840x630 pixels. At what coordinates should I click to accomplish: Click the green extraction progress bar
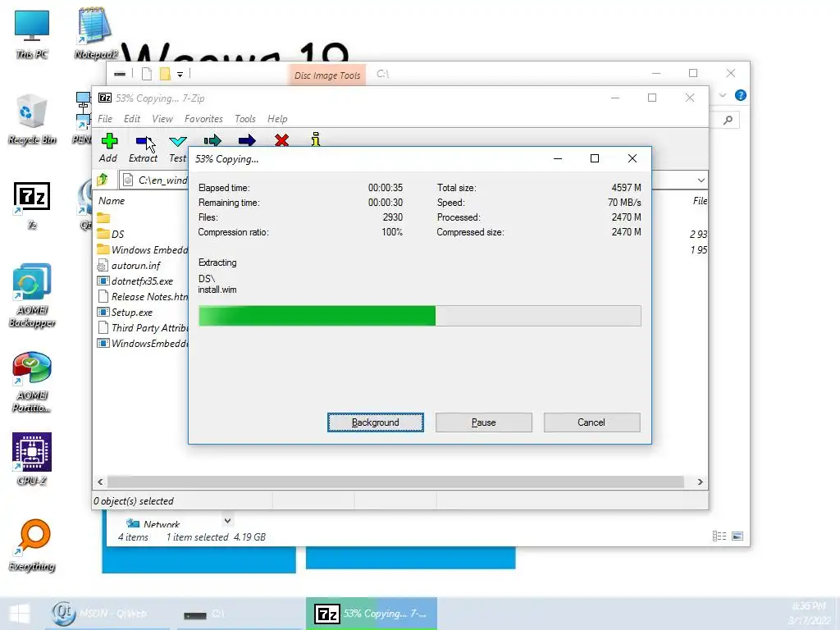pos(419,316)
